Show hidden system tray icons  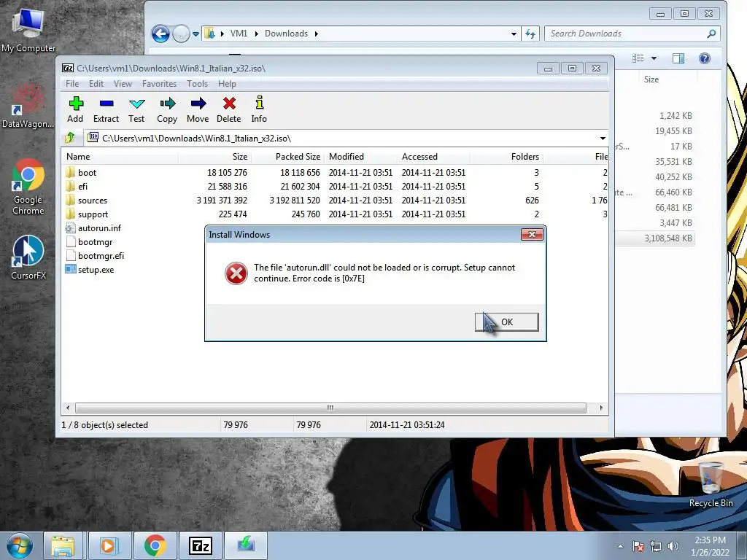pyautogui.click(x=620, y=546)
